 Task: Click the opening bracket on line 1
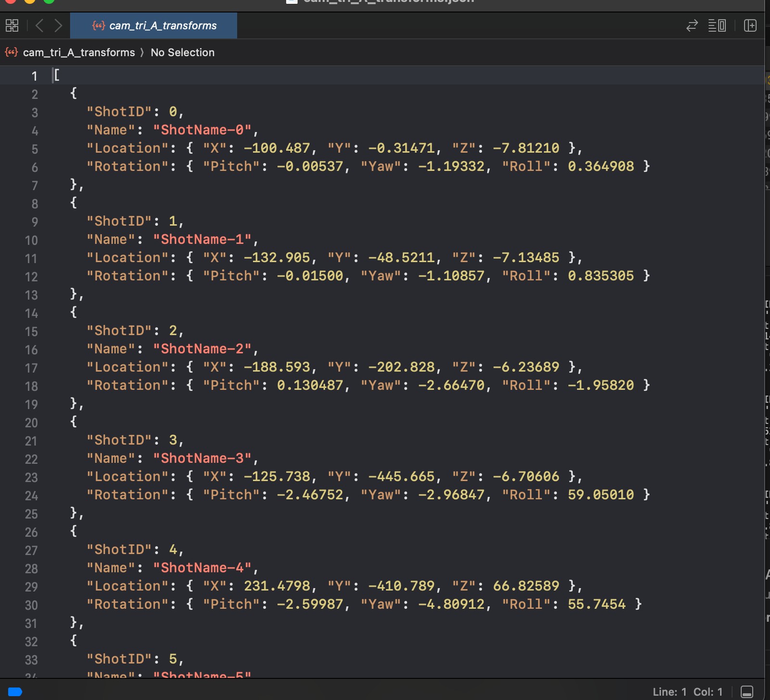tap(57, 75)
